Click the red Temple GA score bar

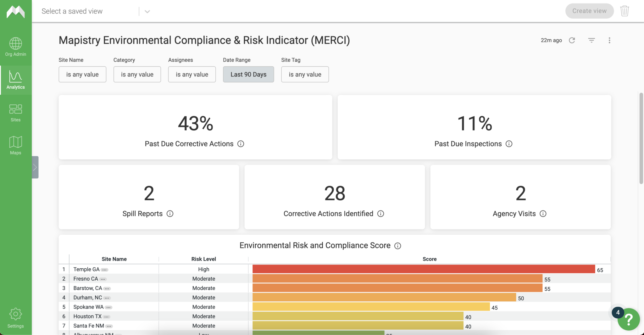pyautogui.click(x=424, y=269)
